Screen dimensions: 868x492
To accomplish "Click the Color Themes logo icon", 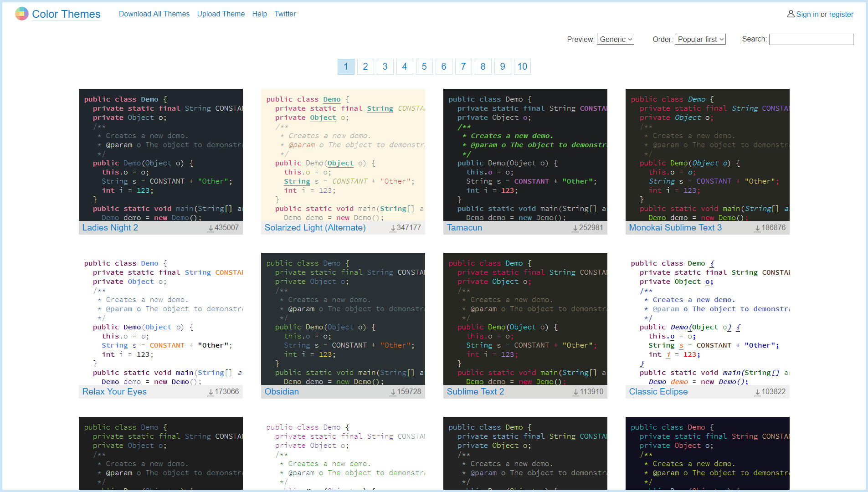I will (21, 14).
